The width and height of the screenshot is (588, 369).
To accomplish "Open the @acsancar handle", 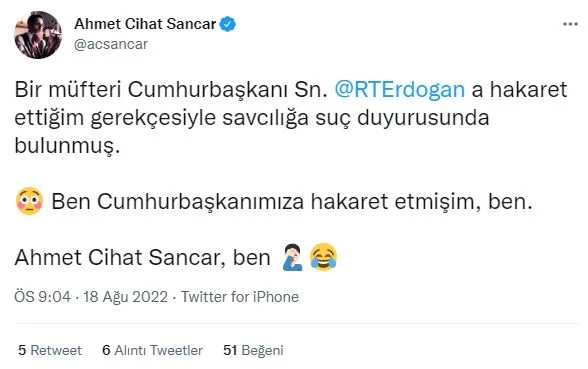I will 111,44.
